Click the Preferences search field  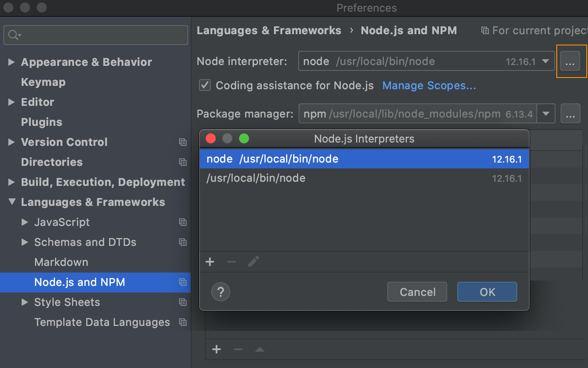96,35
